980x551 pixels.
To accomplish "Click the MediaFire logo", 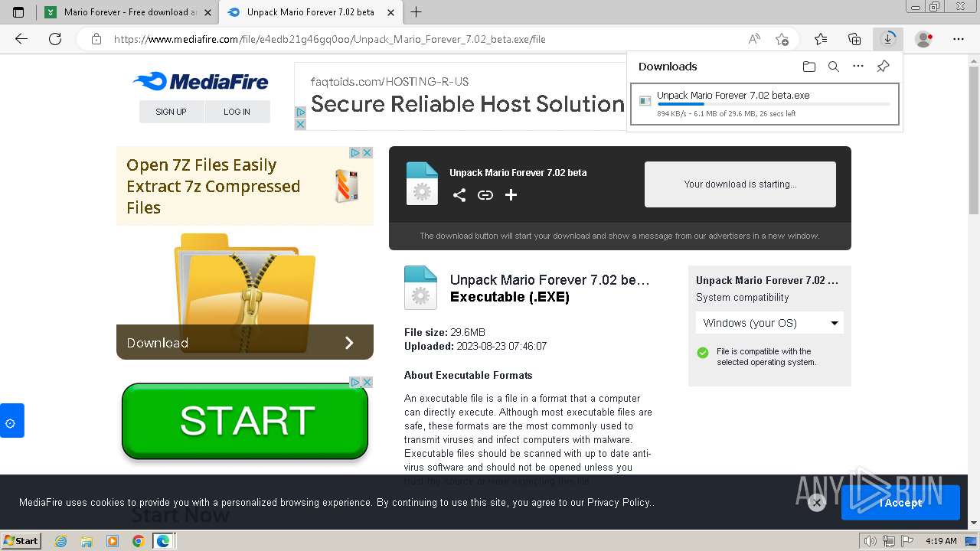I will coord(201,82).
